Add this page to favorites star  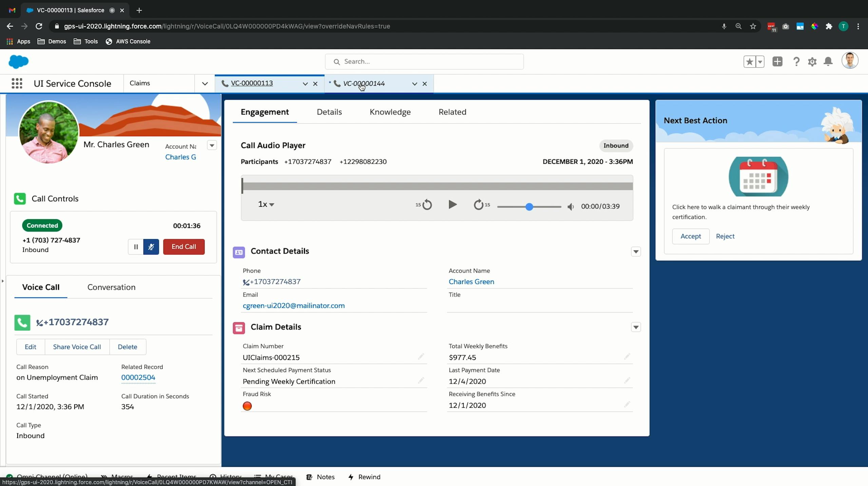click(749, 62)
